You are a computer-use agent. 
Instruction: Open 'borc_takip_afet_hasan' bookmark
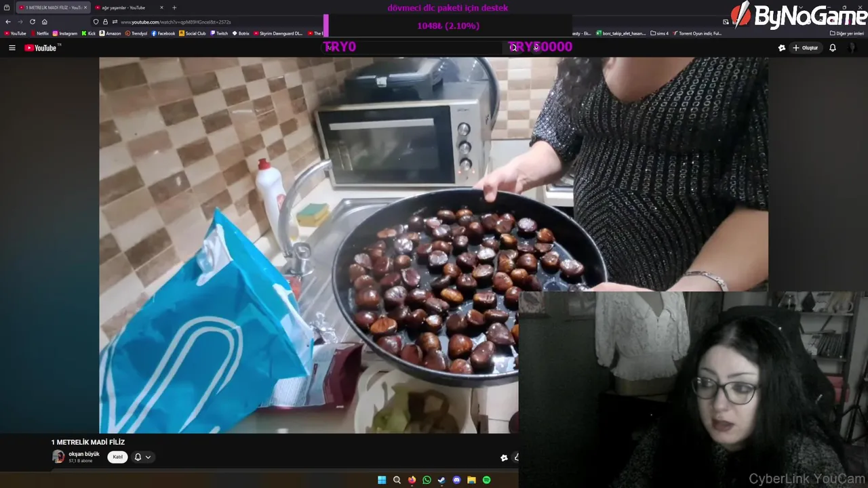click(x=621, y=33)
